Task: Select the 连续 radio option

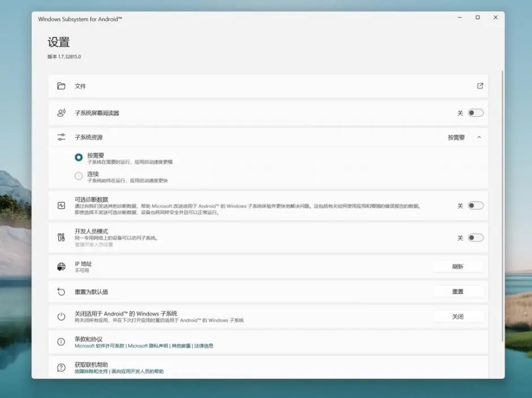Action: click(80, 175)
